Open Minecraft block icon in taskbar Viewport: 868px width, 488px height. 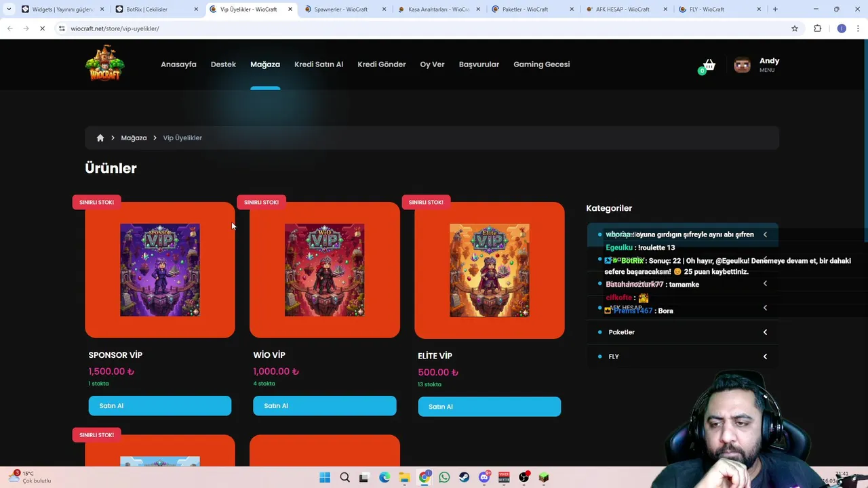pyautogui.click(x=544, y=478)
